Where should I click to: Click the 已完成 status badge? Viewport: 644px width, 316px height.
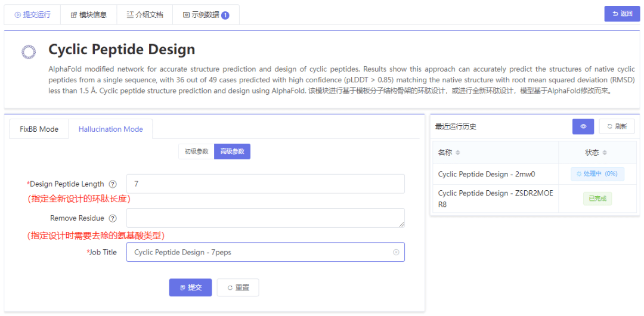[x=597, y=199]
